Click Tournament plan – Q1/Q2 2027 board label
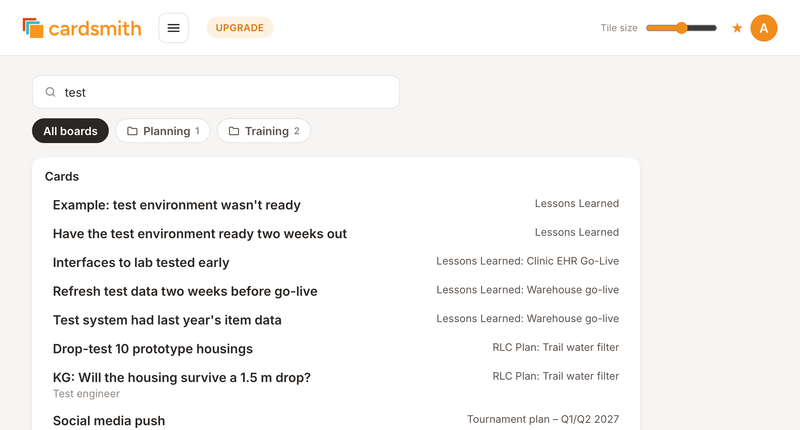The height and width of the screenshot is (430, 800). [543, 419]
